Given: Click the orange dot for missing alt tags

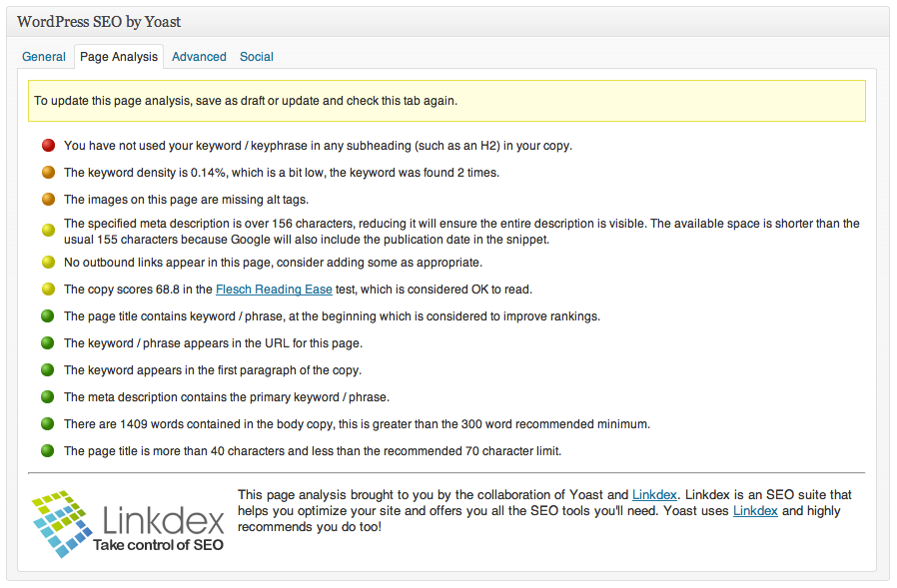Looking at the screenshot, I should click(x=49, y=199).
